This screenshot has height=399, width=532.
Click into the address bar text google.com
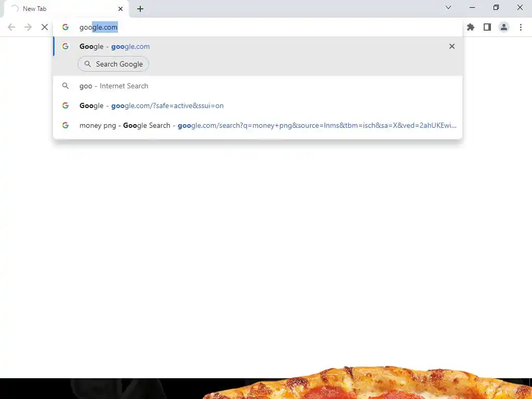[98, 27]
